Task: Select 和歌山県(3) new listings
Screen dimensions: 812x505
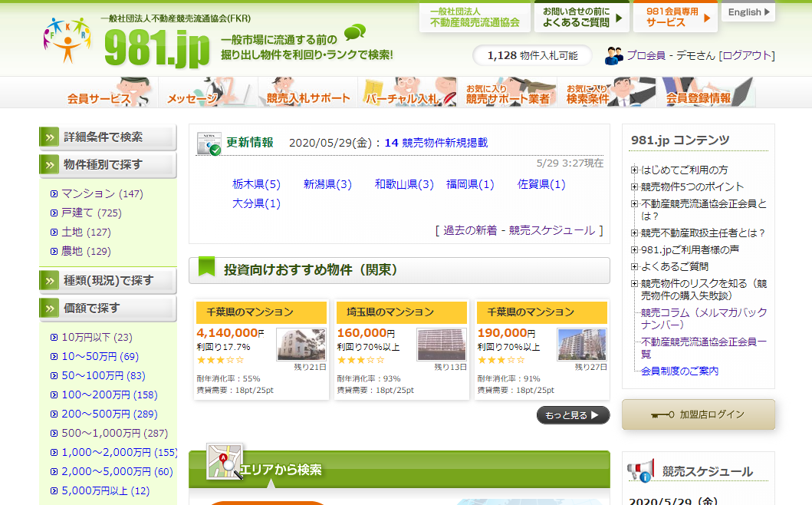Action: tap(404, 184)
